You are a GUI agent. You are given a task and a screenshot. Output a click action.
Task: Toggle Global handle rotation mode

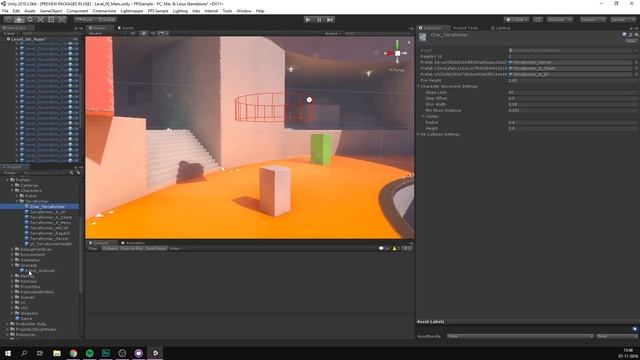pos(107,20)
